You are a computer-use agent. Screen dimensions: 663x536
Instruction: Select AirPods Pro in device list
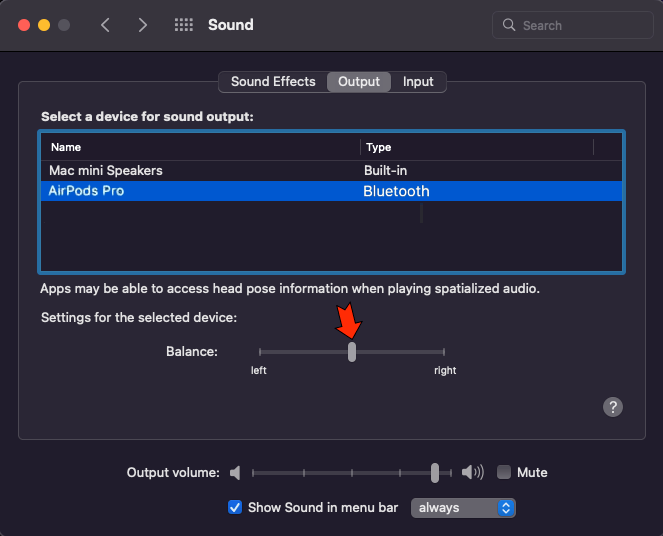332,191
